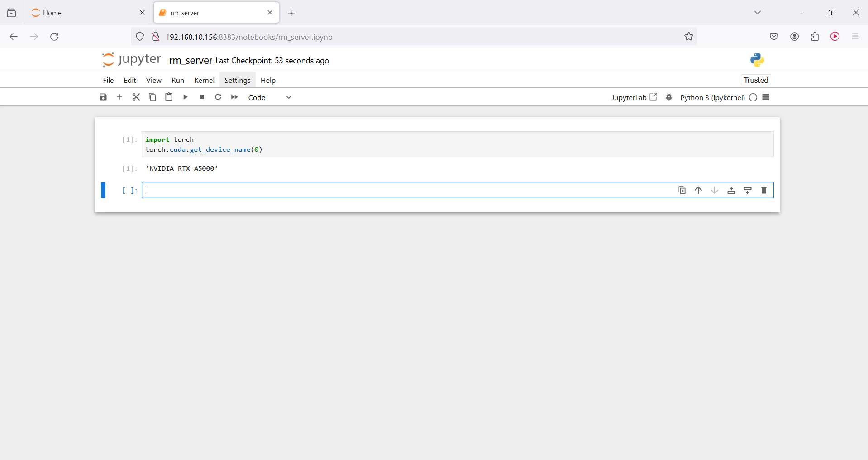The height and width of the screenshot is (460, 868).
Task: Insert a cell above the active cell
Action: click(x=731, y=190)
